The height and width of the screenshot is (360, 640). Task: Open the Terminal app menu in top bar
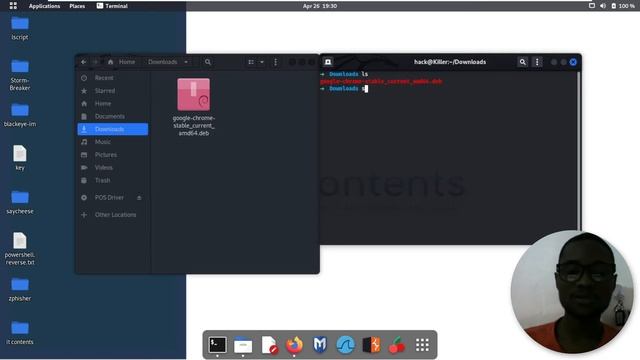coord(112,6)
